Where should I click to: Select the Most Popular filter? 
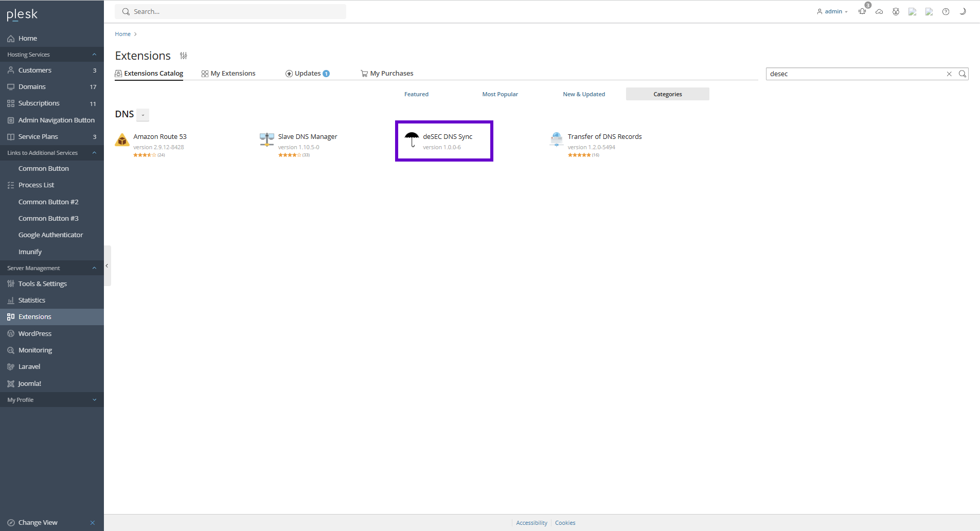point(500,94)
